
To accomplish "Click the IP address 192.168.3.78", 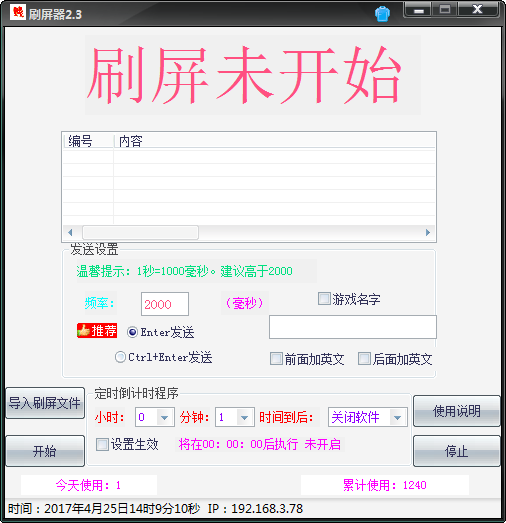I will (267, 509).
